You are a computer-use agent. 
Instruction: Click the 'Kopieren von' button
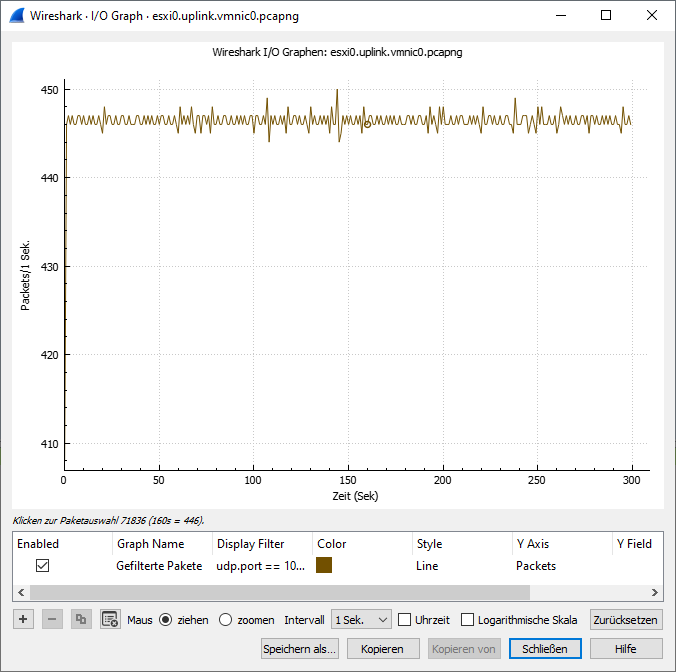[x=464, y=649]
